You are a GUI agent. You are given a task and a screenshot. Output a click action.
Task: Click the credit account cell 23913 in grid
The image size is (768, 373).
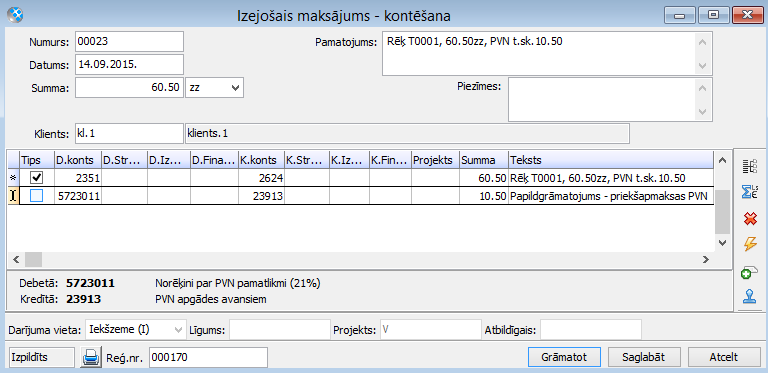(261, 196)
